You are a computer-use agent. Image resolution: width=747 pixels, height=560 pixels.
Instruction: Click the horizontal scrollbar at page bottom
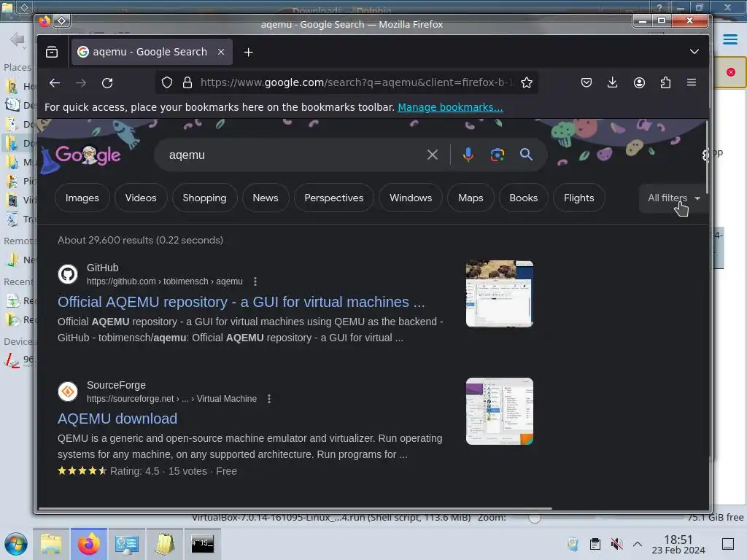[x=295, y=508]
